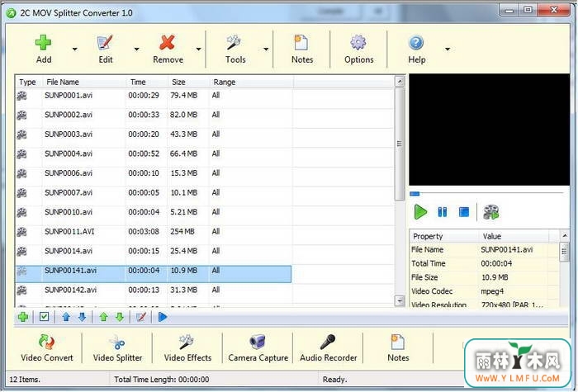Viewport: 578px width, 392px height.
Task: Click the Type column header
Action: click(x=29, y=83)
